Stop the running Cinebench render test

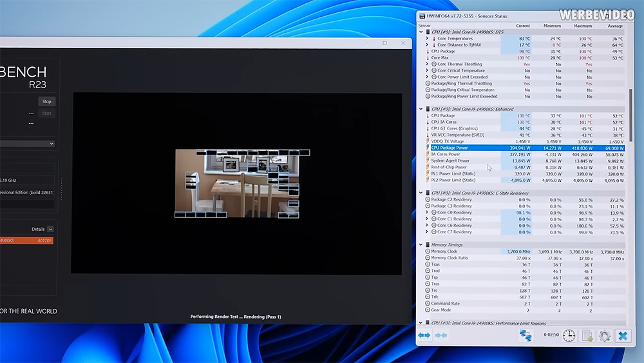(47, 101)
